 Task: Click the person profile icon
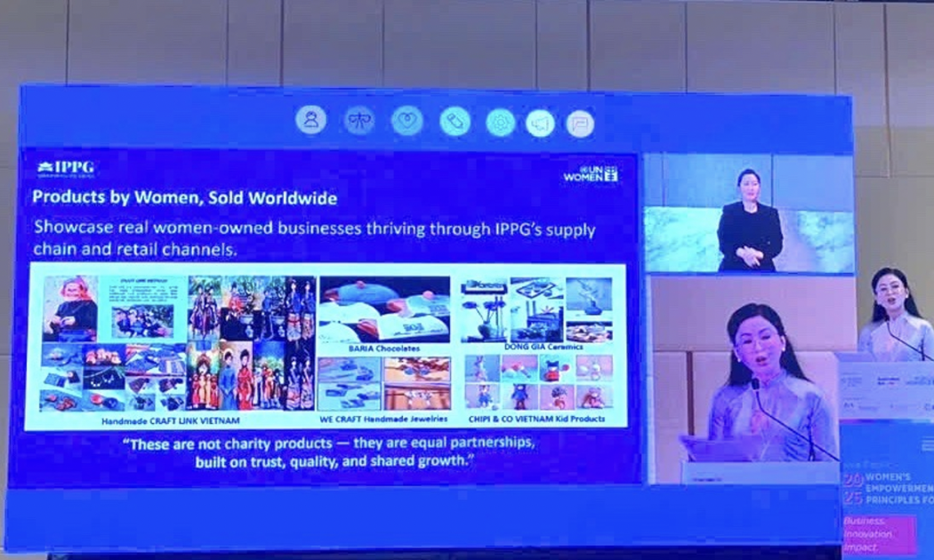(x=311, y=120)
